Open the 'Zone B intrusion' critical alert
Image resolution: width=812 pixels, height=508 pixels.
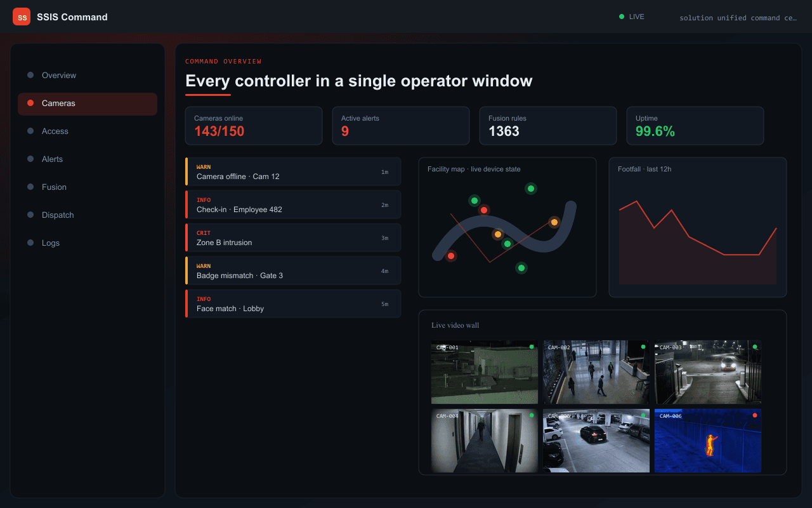click(x=293, y=237)
